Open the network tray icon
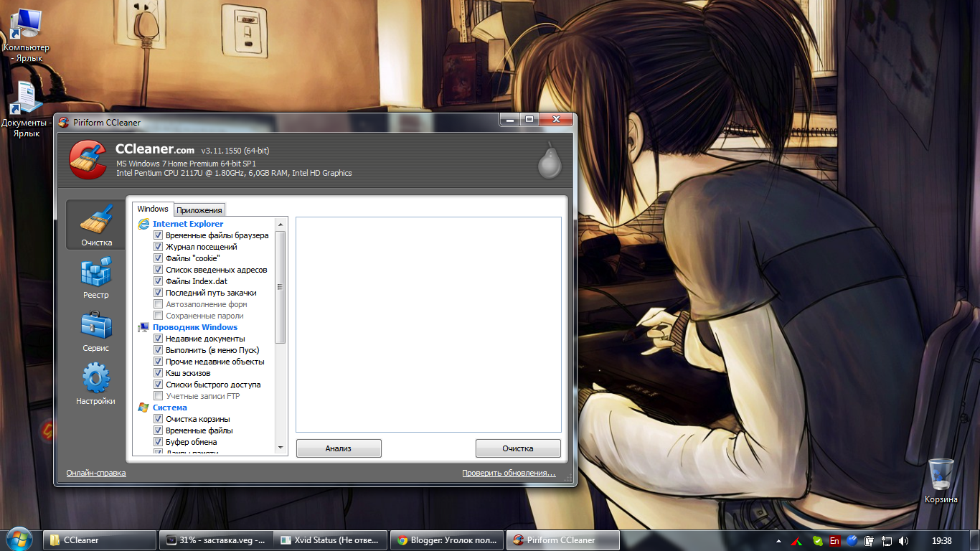Screen dimensions: 980x551 click(887, 540)
